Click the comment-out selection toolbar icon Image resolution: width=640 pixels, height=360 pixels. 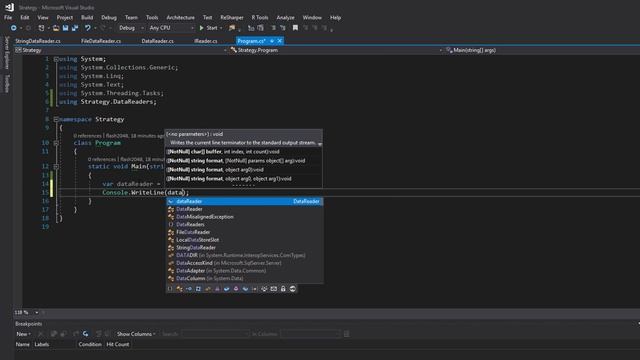tap(273, 28)
